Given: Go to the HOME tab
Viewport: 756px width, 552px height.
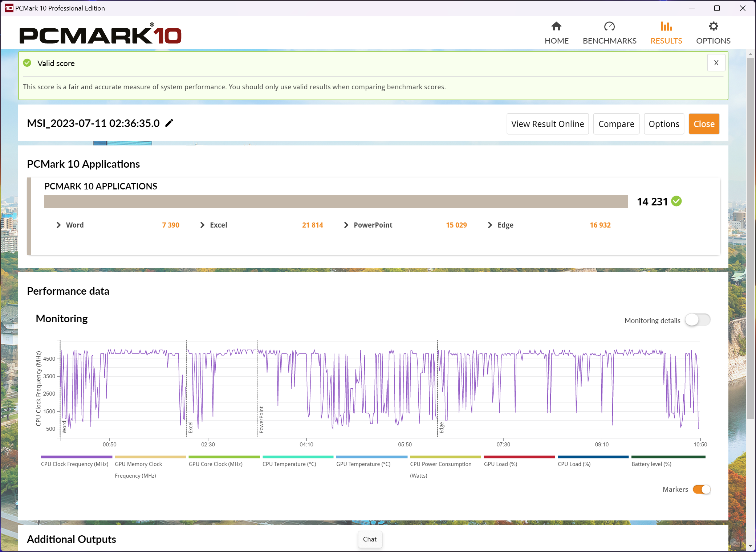Looking at the screenshot, I should [x=556, y=41].
